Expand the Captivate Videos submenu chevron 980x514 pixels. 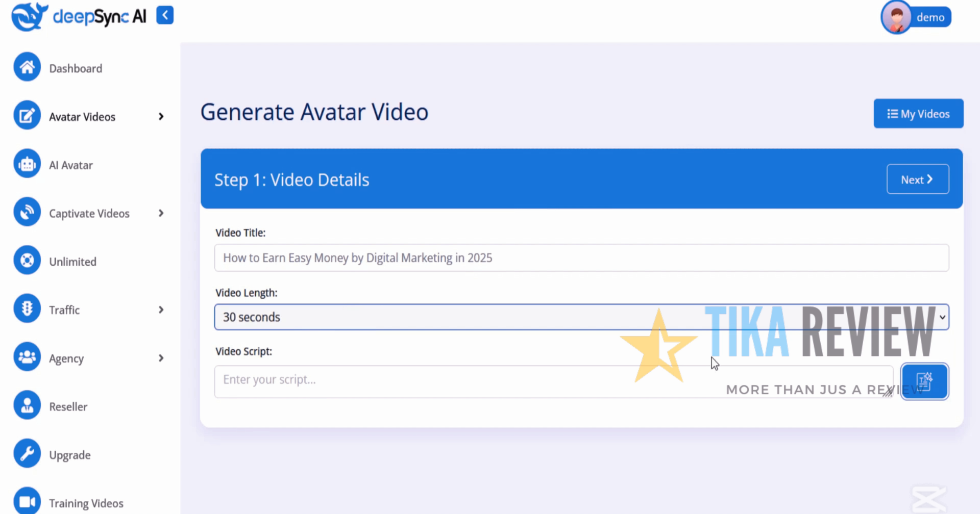161,213
